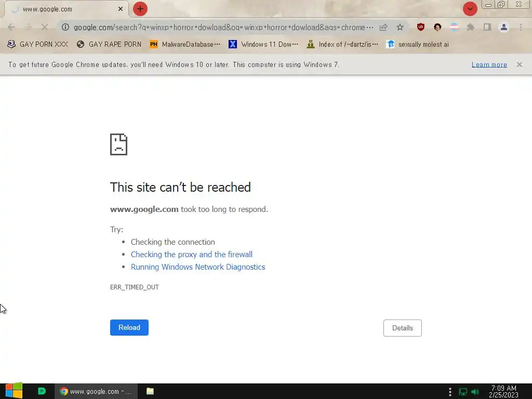The image size is (532, 399).
Task: Open the Windows Start menu
Action: (14, 391)
